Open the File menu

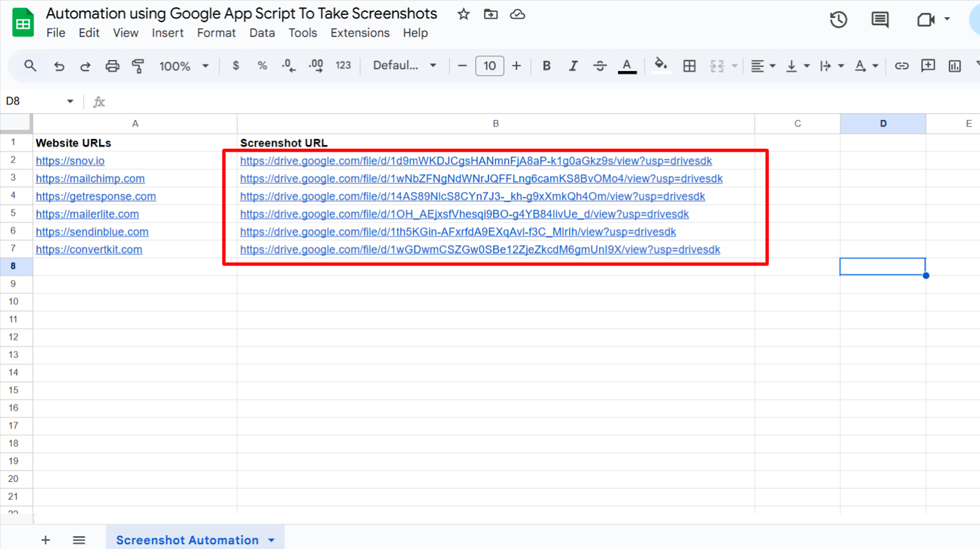click(56, 33)
